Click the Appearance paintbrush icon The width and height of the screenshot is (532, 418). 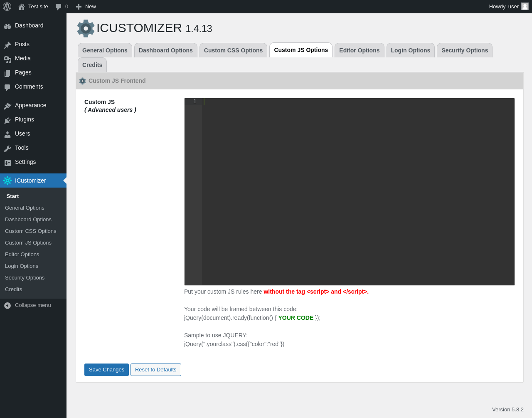7,106
